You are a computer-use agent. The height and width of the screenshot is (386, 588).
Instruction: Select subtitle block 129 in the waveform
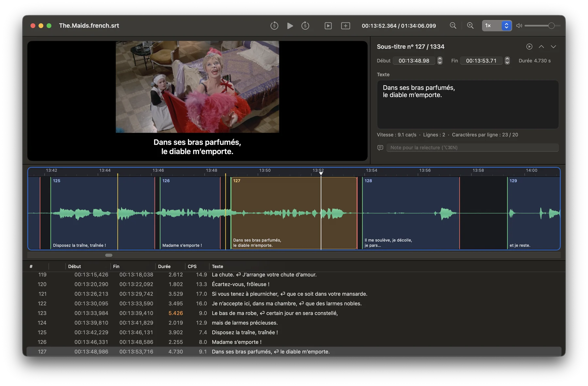(x=533, y=213)
